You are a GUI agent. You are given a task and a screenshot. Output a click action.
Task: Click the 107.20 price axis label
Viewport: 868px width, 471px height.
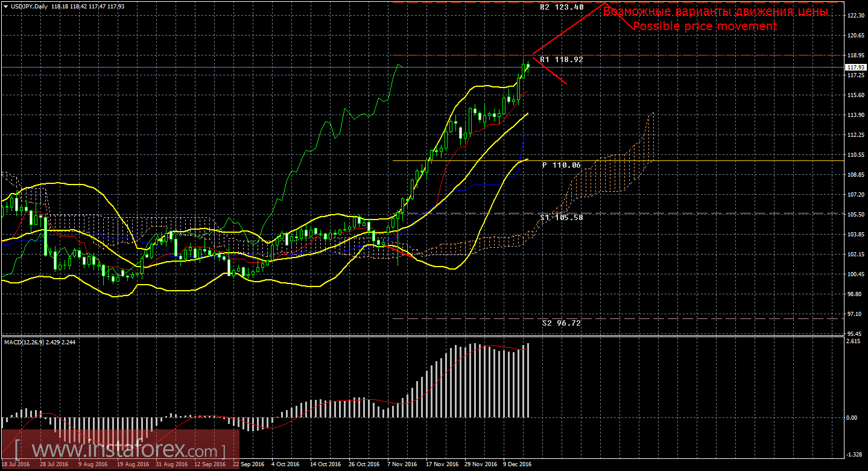pyautogui.click(x=856, y=195)
